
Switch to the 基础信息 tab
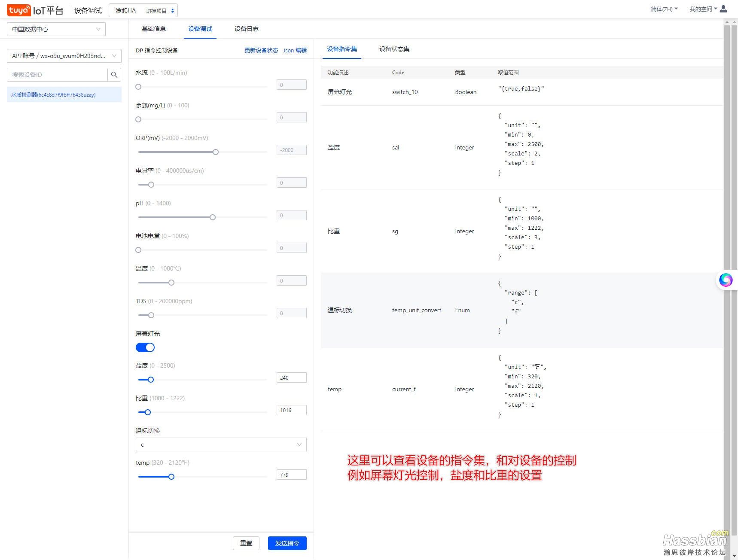pyautogui.click(x=154, y=29)
